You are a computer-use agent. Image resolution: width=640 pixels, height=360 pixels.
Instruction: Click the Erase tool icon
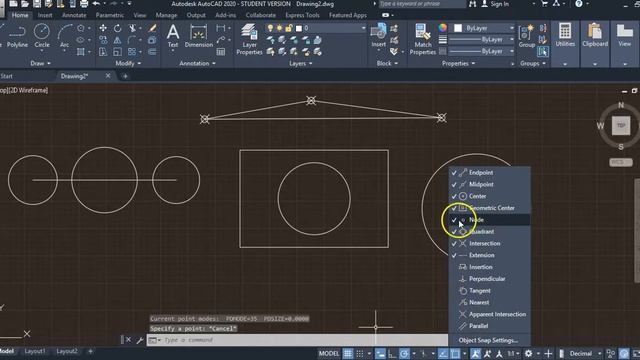(152, 28)
